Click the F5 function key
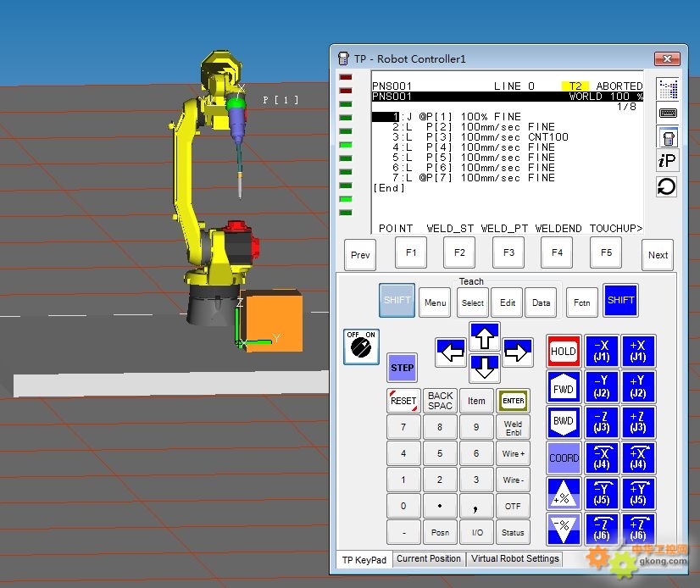The width and height of the screenshot is (700, 588). click(606, 252)
